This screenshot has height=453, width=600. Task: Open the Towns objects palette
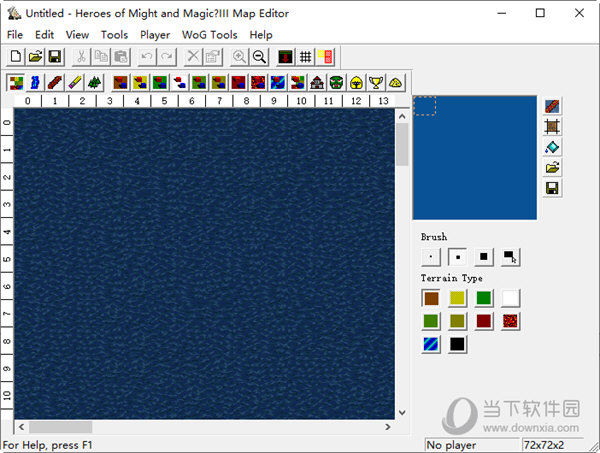pos(317,82)
